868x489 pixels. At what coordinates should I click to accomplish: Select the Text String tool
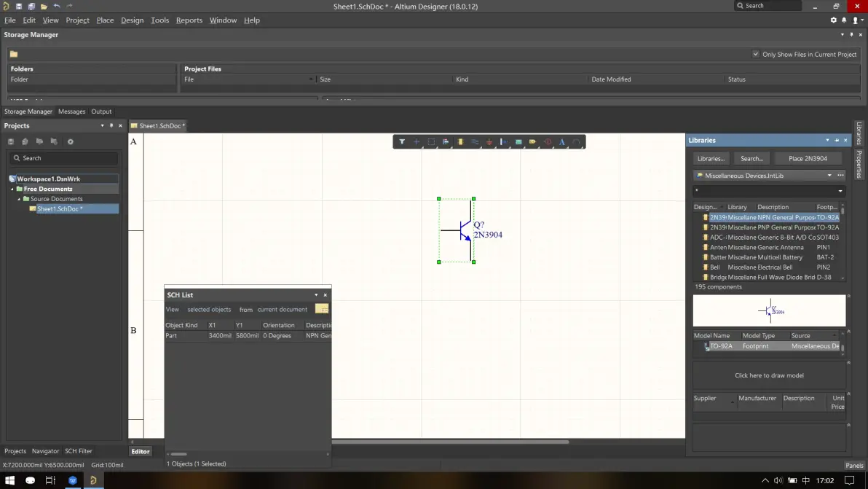(x=562, y=142)
